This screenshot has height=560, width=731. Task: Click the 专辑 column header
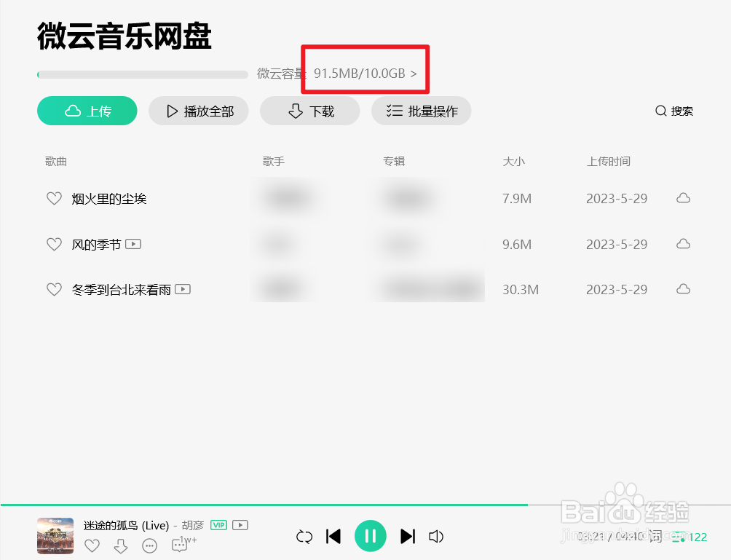[x=394, y=162]
